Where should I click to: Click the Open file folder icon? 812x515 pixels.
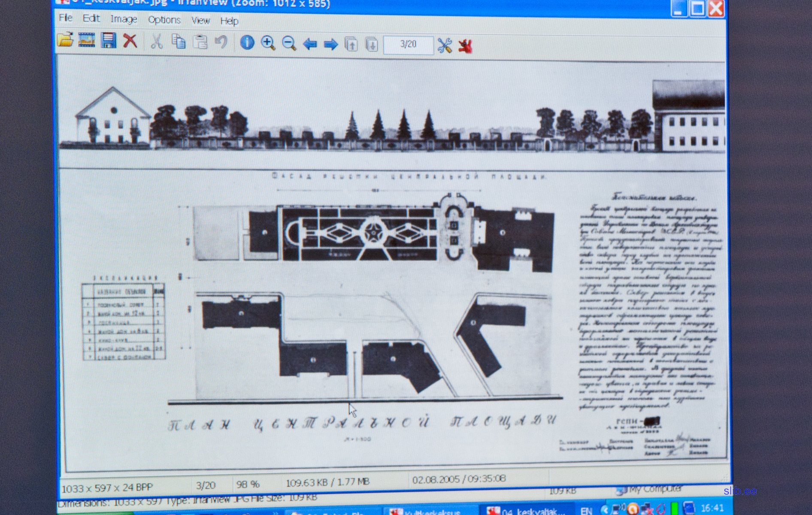pos(65,40)
